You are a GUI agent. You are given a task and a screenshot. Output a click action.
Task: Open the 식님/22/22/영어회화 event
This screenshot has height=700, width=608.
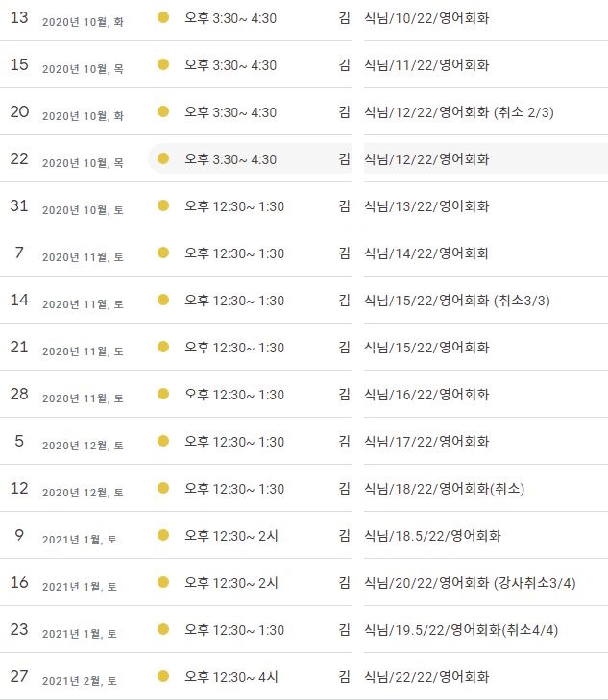pos(426,677)
